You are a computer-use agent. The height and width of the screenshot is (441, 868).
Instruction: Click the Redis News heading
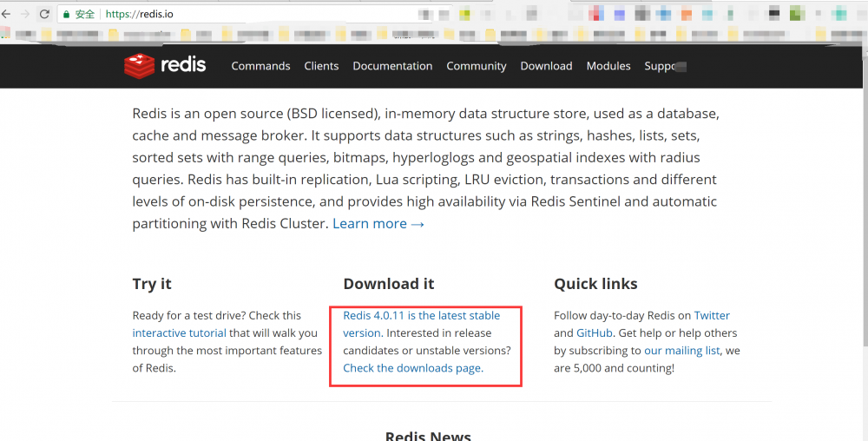428,436
